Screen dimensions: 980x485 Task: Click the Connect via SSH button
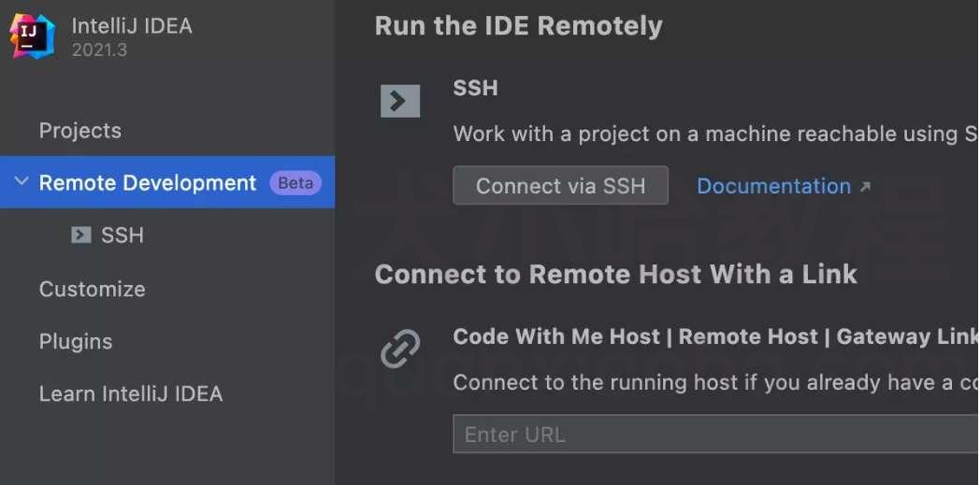point(561,185)
